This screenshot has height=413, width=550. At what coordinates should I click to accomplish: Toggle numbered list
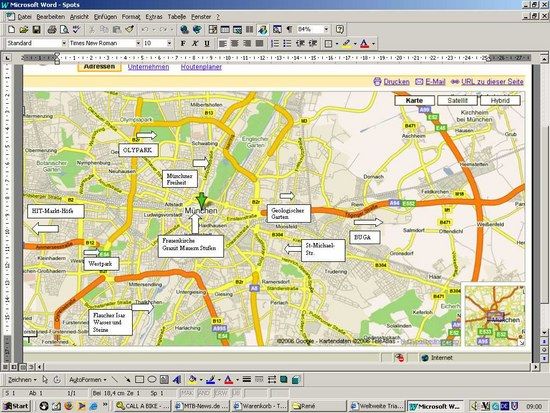coord(275,44)
